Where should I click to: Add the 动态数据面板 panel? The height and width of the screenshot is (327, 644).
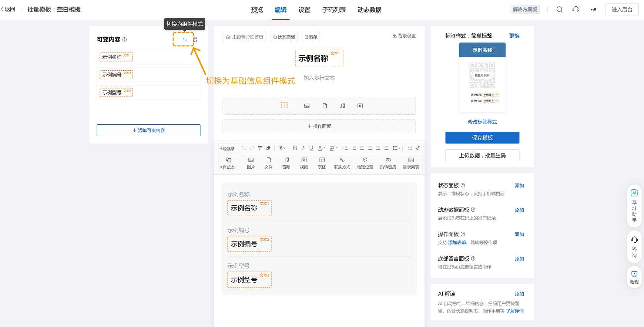click(x=519, y=210)
